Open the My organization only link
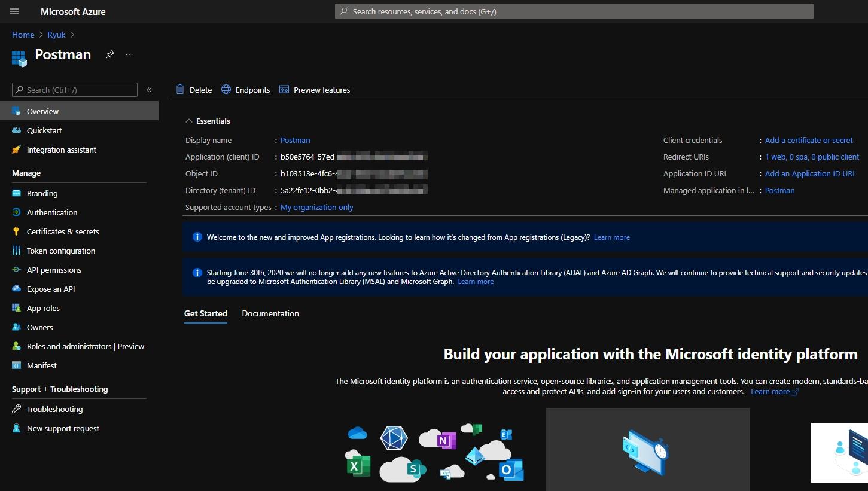868x491 pixels. (x=317, y=207)
